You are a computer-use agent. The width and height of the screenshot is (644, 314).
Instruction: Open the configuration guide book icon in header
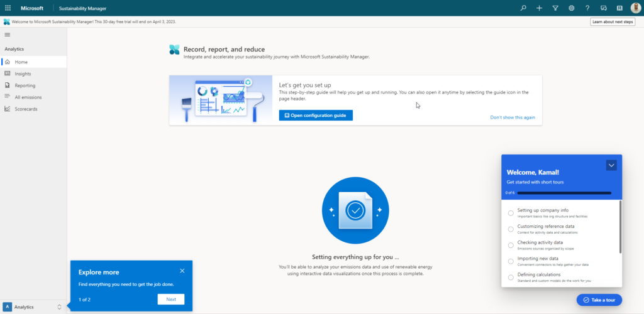(619, 8)
